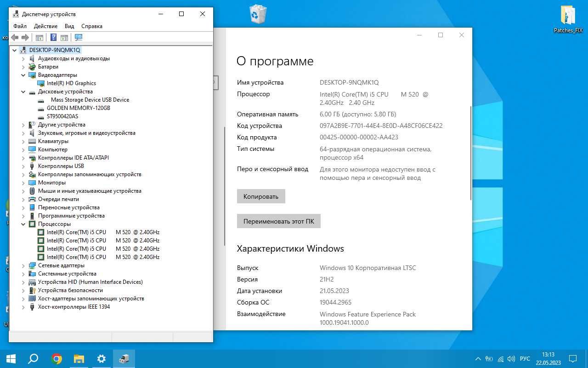Collapse the Процессоры category
The height and width of the screenshot is (368, 588).
point(23,224)
